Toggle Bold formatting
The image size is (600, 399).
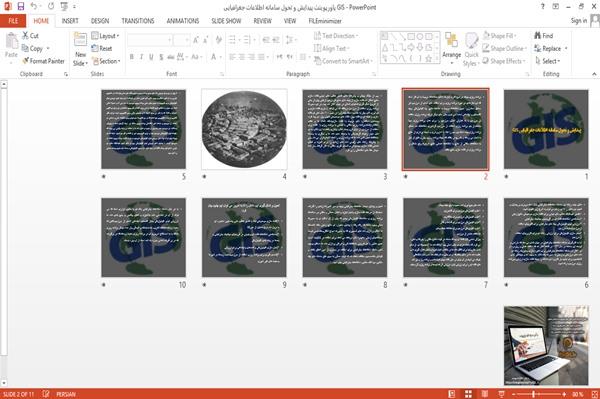click(132, 57)
